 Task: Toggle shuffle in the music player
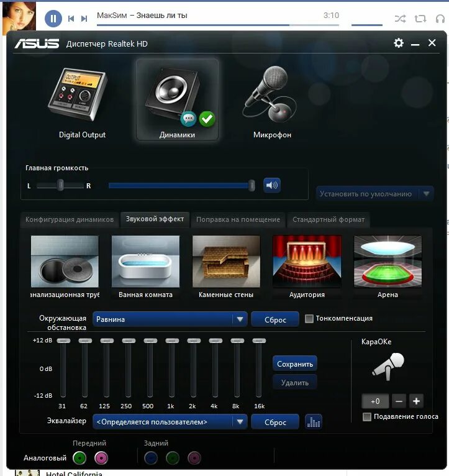pos(400,19)
